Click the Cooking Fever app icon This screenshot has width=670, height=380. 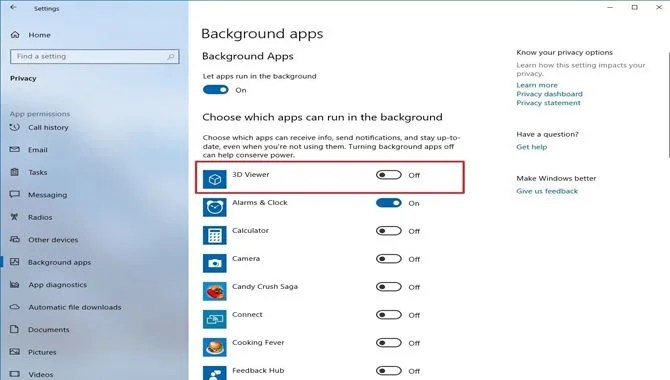[215, 347]
